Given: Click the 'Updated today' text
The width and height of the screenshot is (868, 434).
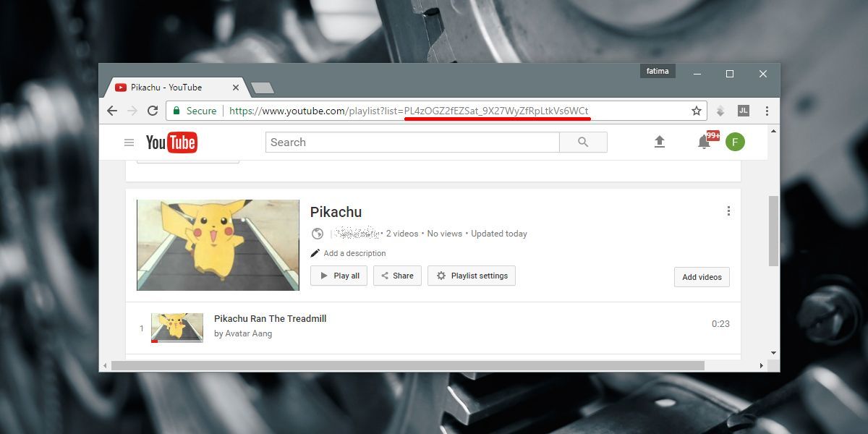Looking at the screenshot, I should point(499,234).
